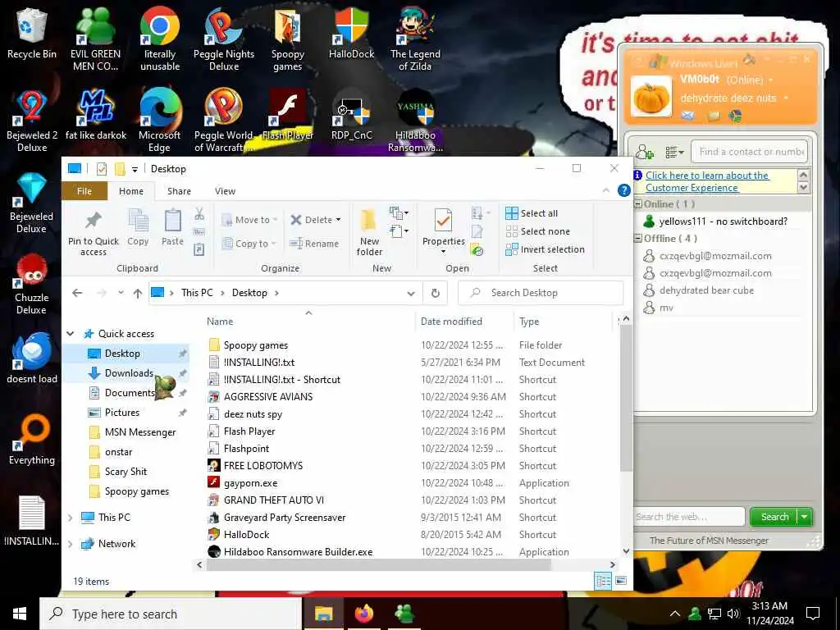Refresh the Desktop folder view
This screenshot has width=840, height=630.
pyautogui.click(x=436, y=293)
